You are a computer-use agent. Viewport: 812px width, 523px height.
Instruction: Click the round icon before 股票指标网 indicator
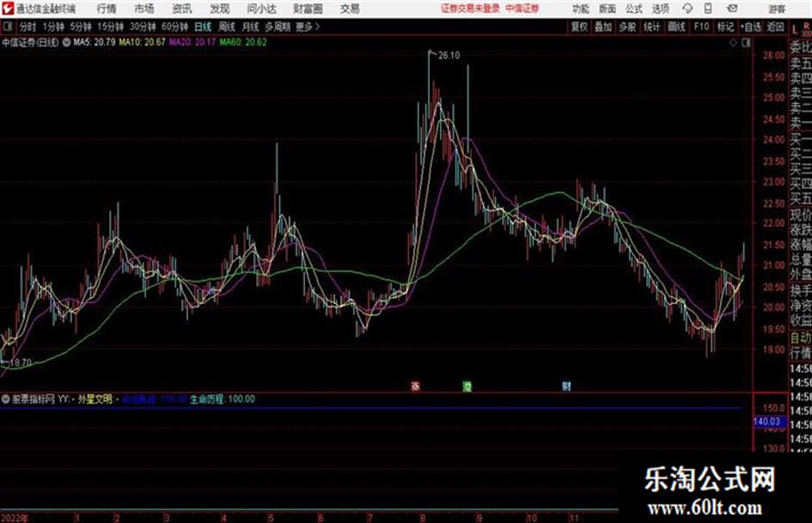click(x=6, y=399)
